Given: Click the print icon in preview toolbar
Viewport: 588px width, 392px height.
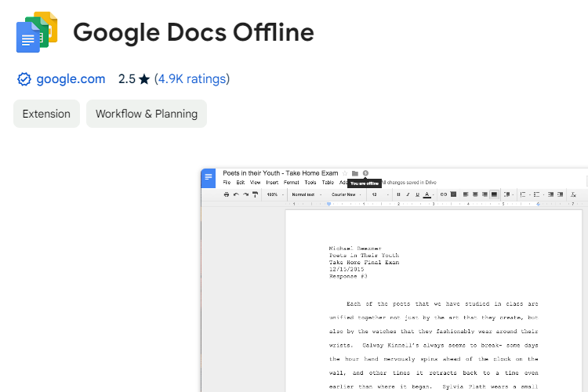Looking at the screenshot, I should [226, 194].
